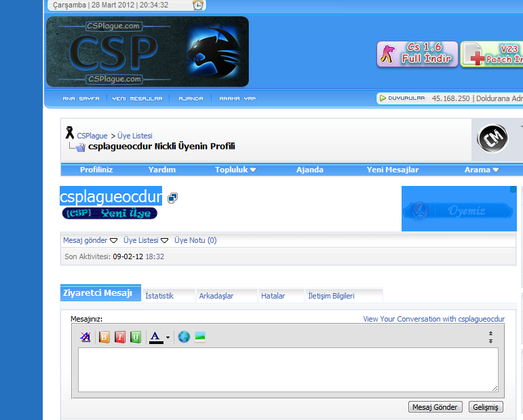Click the globe Insert Link icon
The height and width of the screenshot is (420, 523).
tap(184, 337)
